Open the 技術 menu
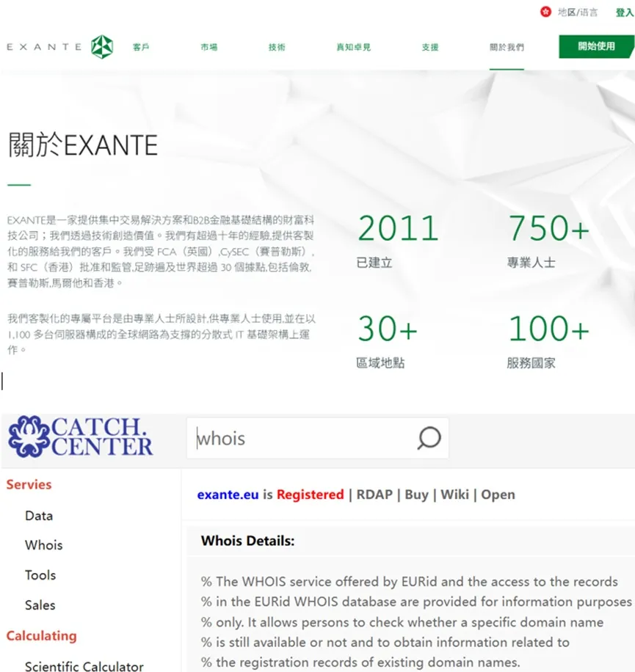 point(277,47)
